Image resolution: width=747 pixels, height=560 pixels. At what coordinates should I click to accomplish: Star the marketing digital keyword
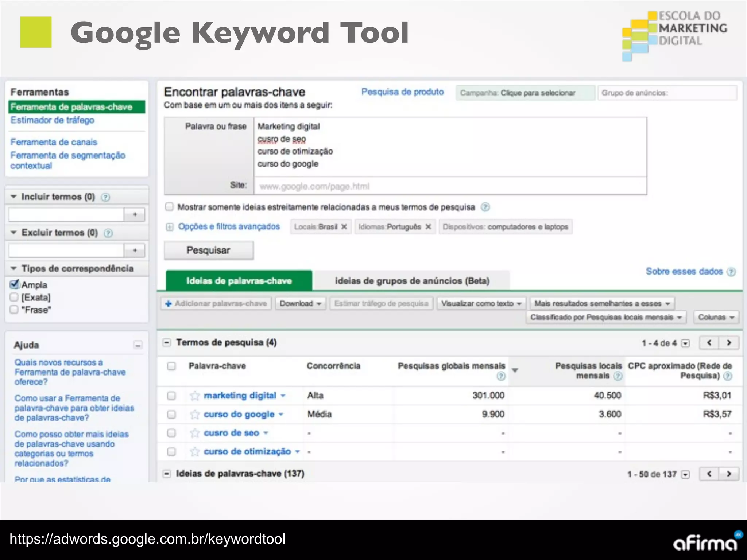(x=195, y=396)
